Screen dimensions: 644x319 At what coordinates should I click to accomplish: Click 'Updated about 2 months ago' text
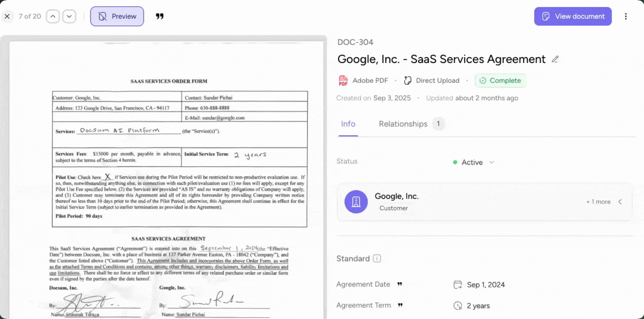(472, 98)
